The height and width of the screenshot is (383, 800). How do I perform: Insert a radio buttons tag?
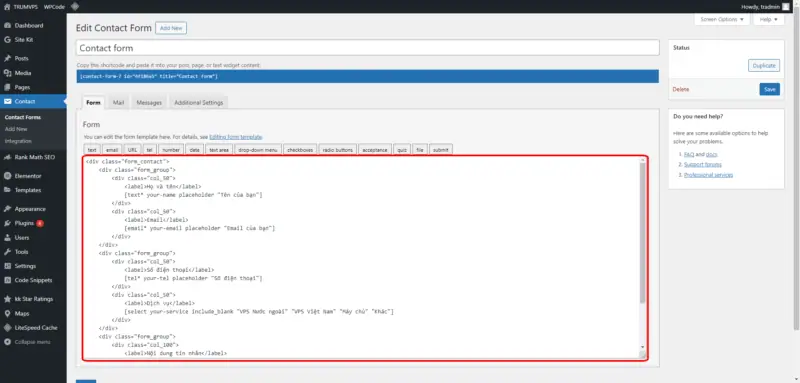[x=338, y=150]
